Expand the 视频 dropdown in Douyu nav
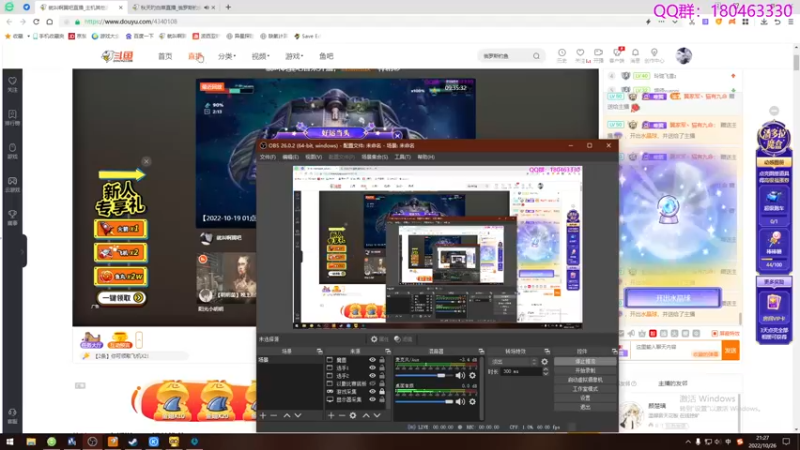The height and width of the screenshot is (450, 800). [x=260, y=56]
